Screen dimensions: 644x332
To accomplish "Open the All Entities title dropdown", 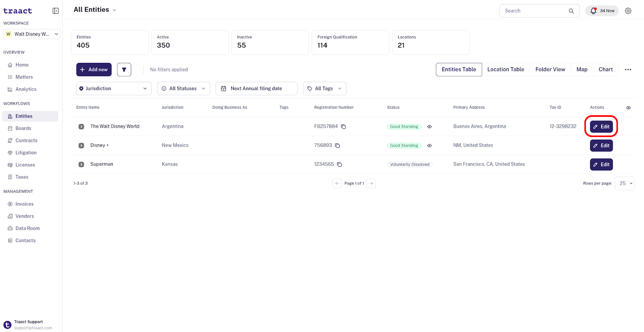I will (95, 10).
